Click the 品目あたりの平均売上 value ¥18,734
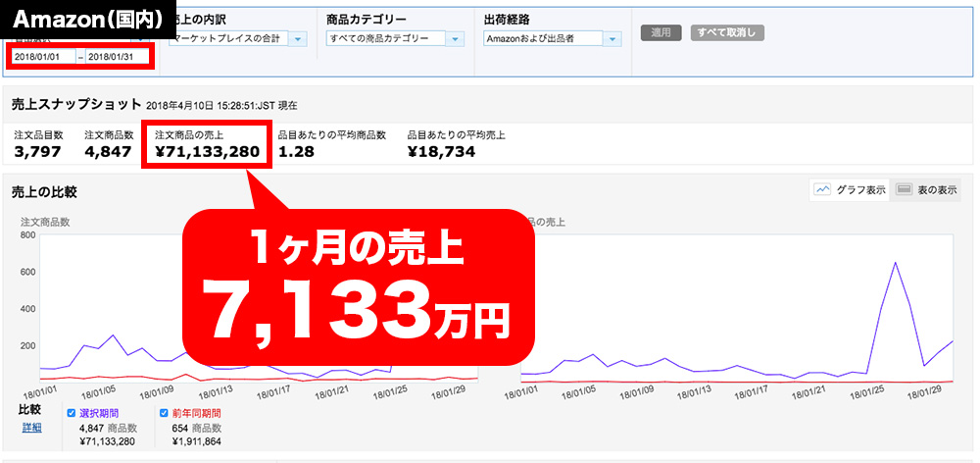The image size is (980, 463). 441,151
